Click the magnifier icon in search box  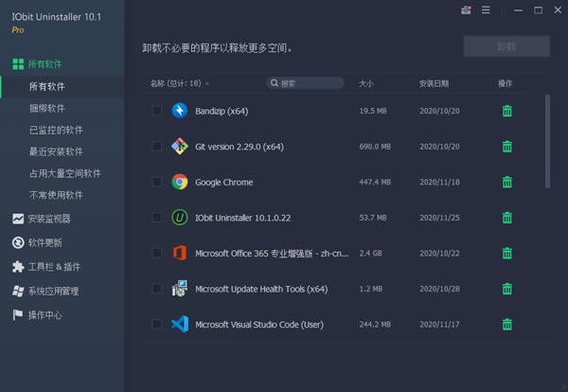275,83
